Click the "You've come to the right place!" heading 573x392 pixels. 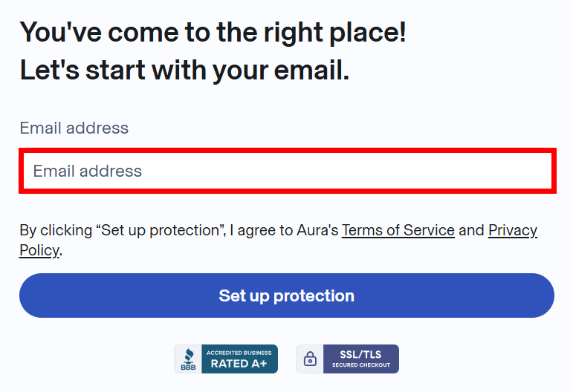pyautogui.click(x=213, y=33)
